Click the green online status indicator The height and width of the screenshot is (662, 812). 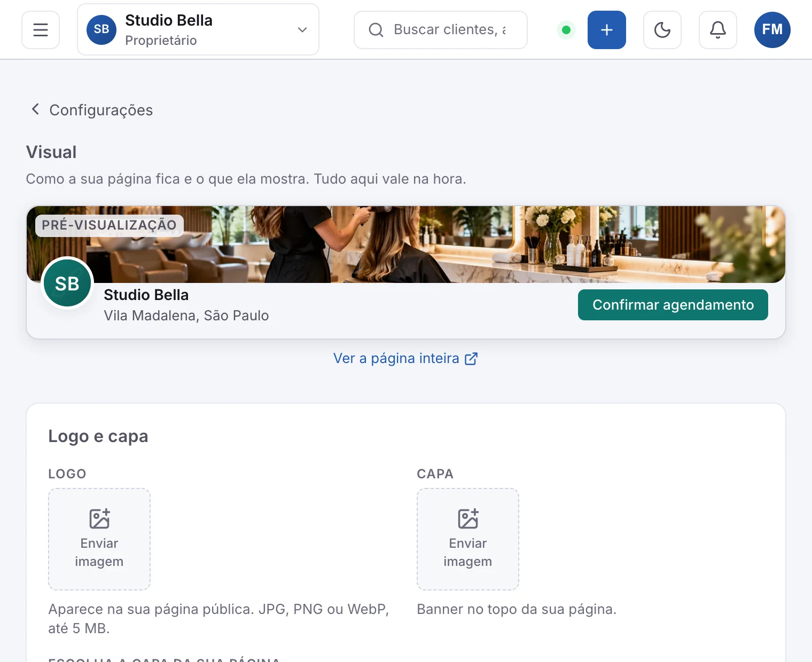click(x=566, y=30)
